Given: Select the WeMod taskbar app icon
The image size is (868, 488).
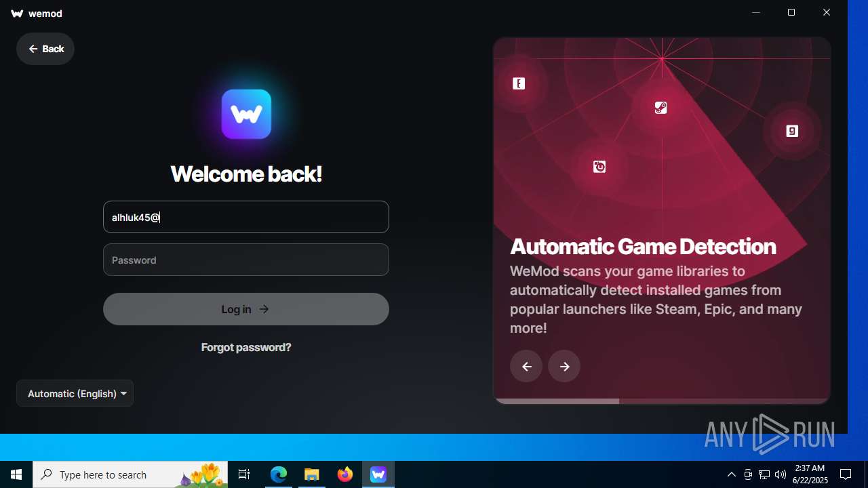Looking at the screenshot, I should point(378,474).
